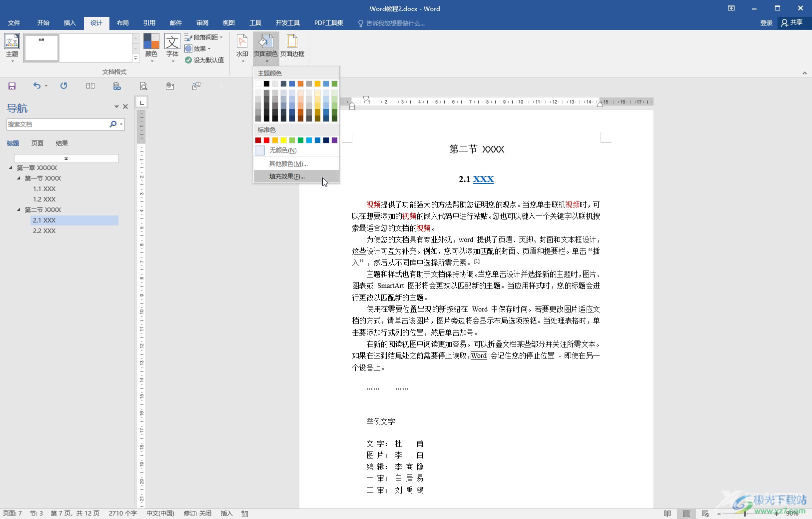Image resolution: width=812 pixels, height=519 pixels.
Task: Collapse the 第二节 XXXX tree node
Action: tap(19, 209)
